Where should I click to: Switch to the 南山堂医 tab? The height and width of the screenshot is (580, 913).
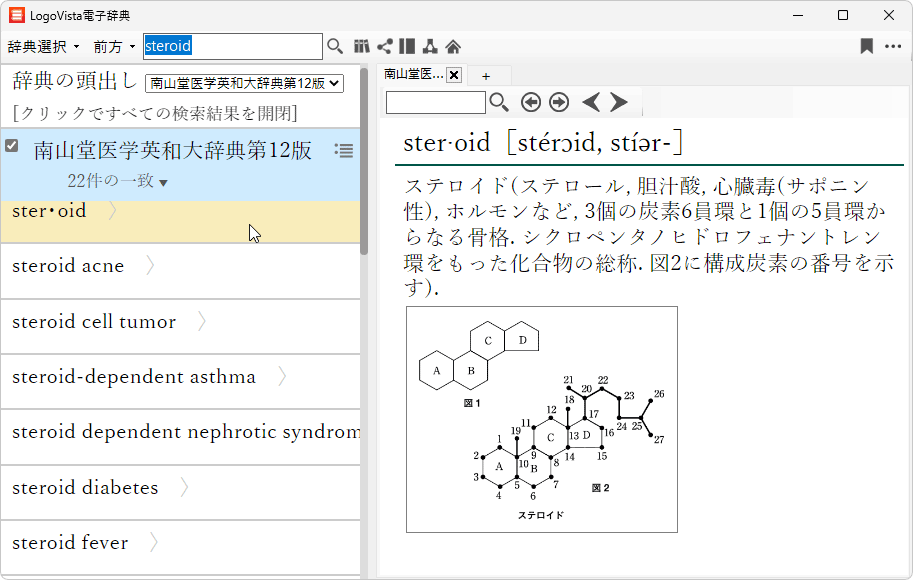[413, 75]
